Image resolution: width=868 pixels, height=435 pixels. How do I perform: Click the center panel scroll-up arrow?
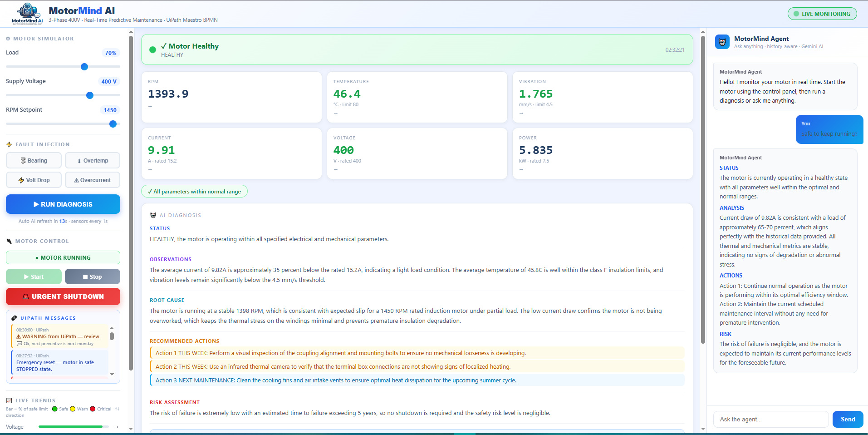[x=703, y=32]
